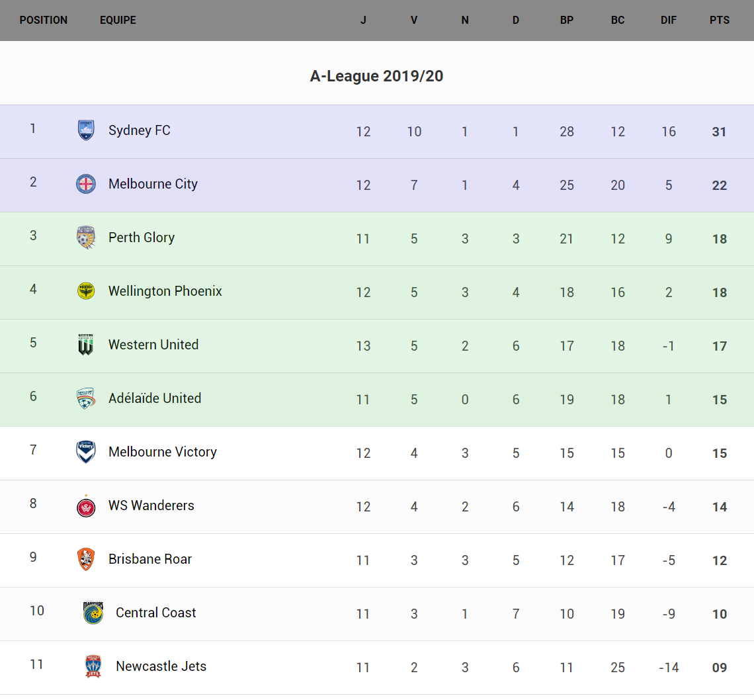
Task: Select the Melbourne Victory shield icon
Action: pyautogui.click(x=86, y=452)
